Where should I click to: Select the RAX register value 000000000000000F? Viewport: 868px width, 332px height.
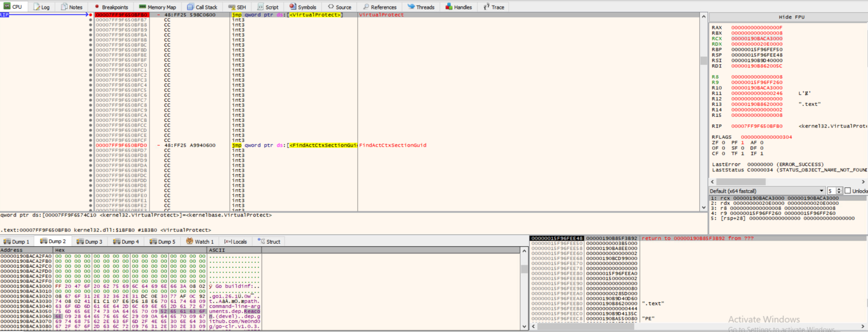tap(757, 28)
